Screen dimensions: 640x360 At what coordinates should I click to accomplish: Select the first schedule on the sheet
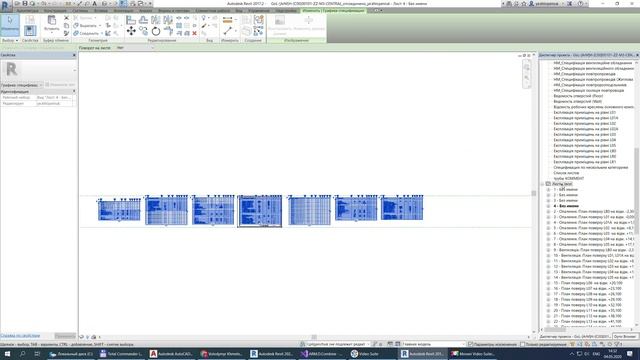click(119, 210)
